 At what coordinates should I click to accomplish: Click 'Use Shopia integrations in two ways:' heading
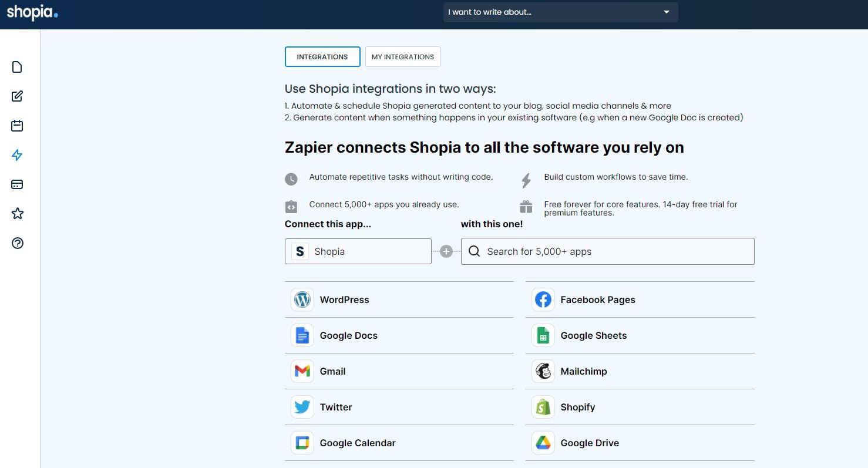391,89
